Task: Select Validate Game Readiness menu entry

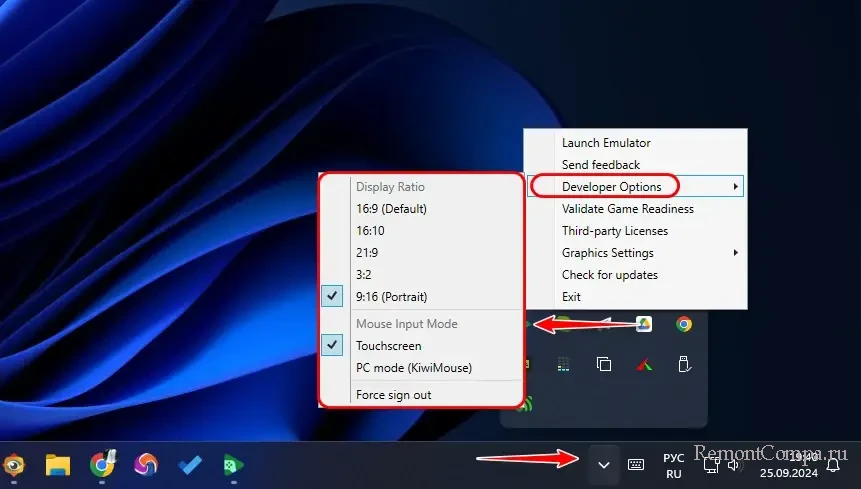Action: (x=627, y=209)
